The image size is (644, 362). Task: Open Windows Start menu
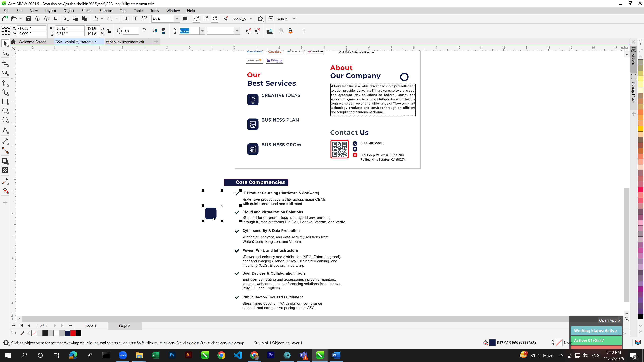8,355
